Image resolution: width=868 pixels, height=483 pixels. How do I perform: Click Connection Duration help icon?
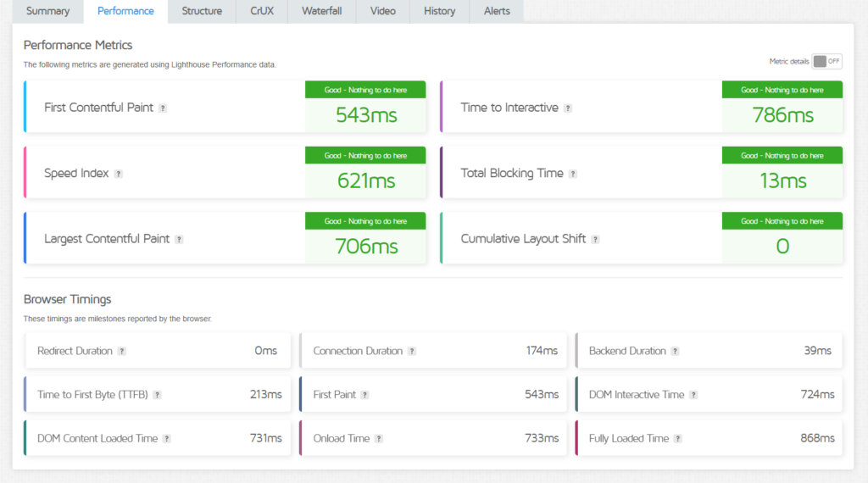coord(412,352)
